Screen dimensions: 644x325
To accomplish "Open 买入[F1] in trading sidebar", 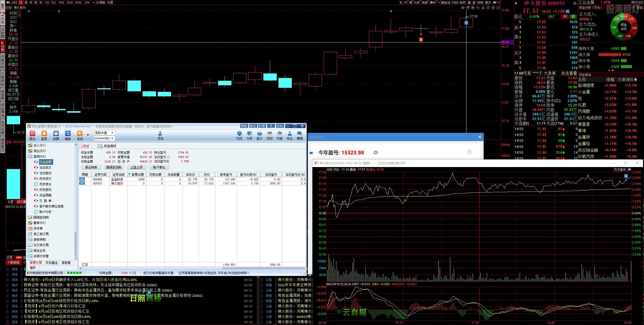I will click(x=37, y=145).
